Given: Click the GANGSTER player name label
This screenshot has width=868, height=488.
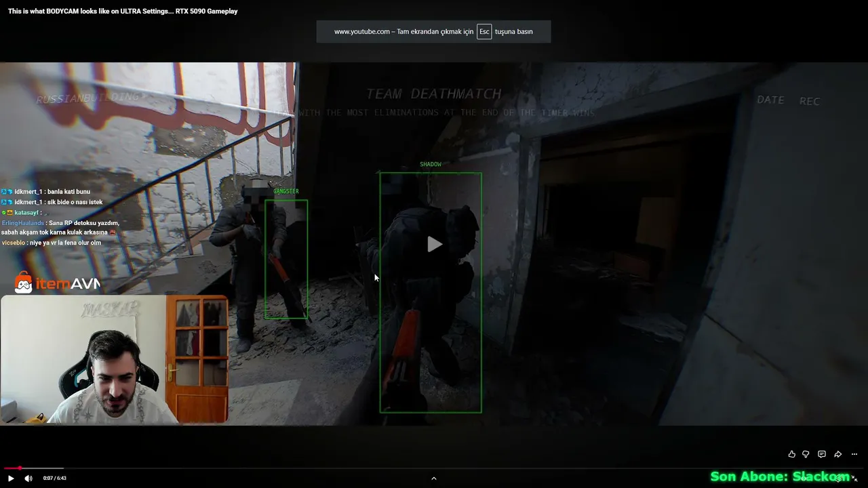Looking at the screenshot, I should 286,192.
